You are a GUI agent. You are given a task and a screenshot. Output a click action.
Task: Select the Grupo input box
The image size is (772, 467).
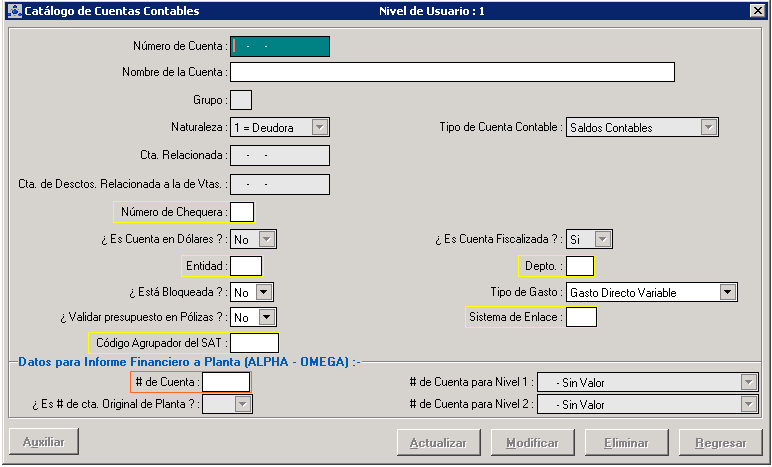pos(241,100)
